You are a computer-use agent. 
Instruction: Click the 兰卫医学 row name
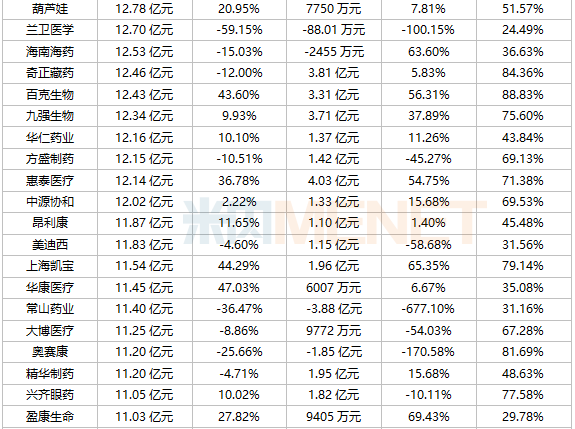point(50,30)
